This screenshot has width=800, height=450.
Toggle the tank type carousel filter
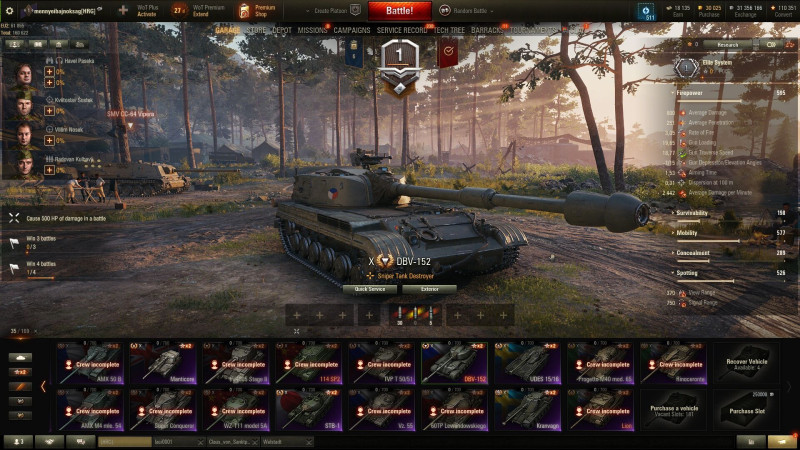pos(20,358)
